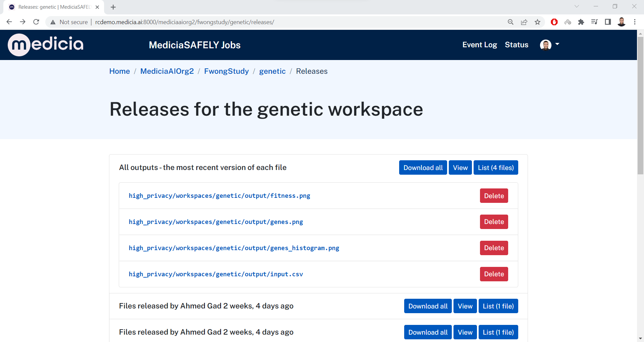Screen dimensions: 644x342
Task: Open the media control playlist icon
Action: click(x=594, y=22)
